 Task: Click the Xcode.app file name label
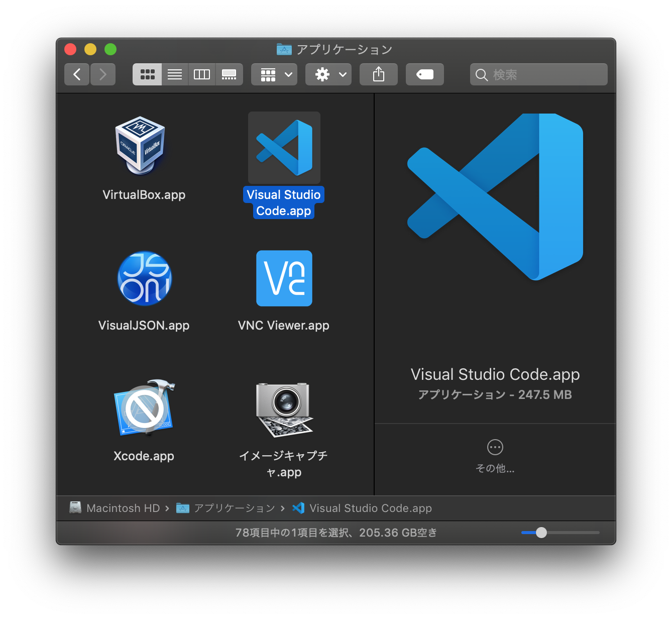pos(144,456)
